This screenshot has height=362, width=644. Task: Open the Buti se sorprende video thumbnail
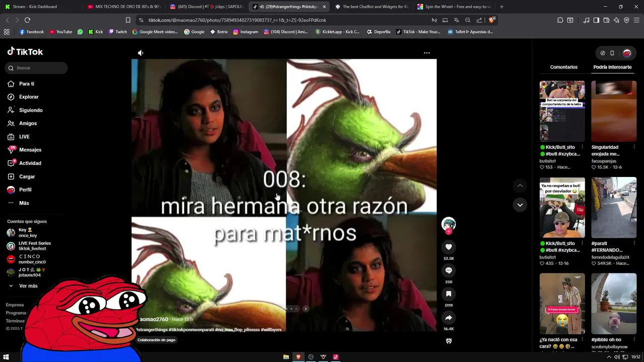pyautogui.click(x=562, y=111)
